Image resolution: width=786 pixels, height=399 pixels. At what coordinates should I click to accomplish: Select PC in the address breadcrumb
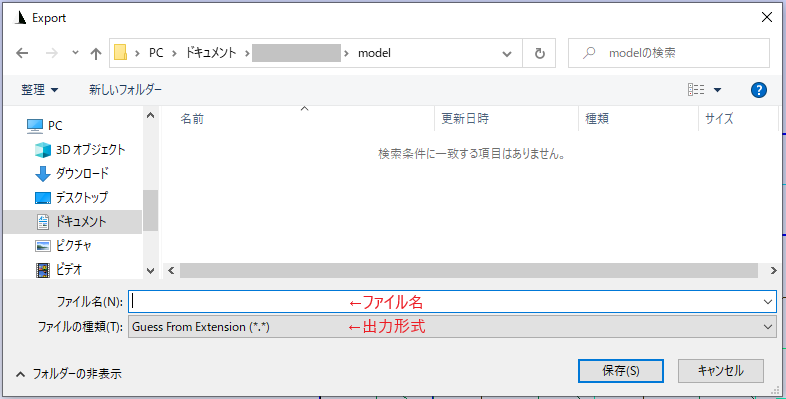(x=156, y=53)
